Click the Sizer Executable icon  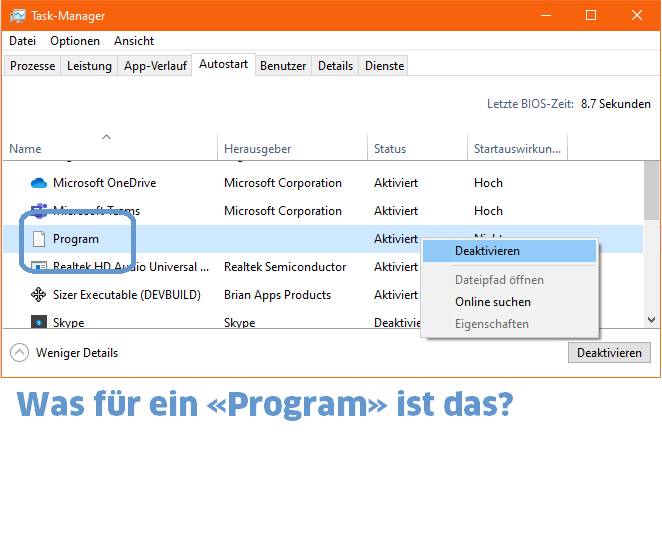click(39, 295)
